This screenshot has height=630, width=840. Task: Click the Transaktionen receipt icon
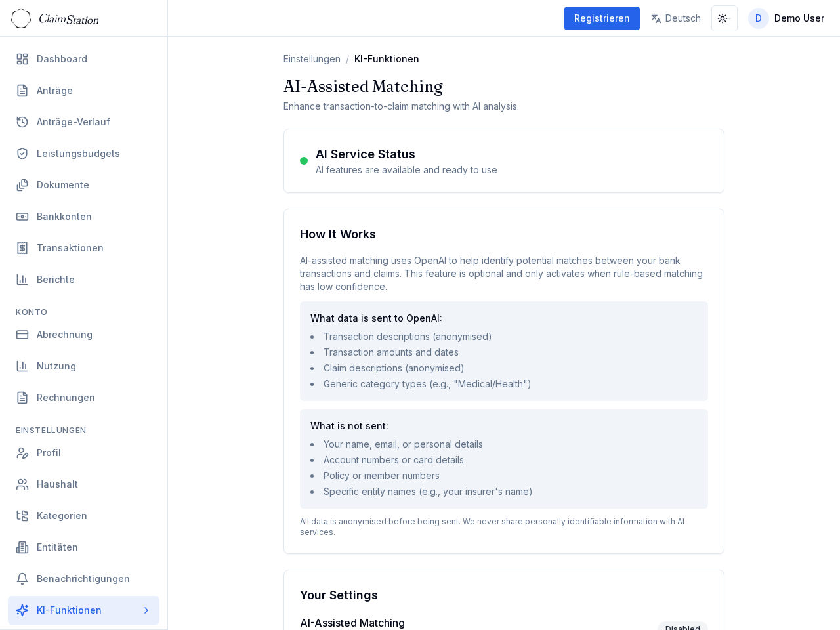point(22,248)
